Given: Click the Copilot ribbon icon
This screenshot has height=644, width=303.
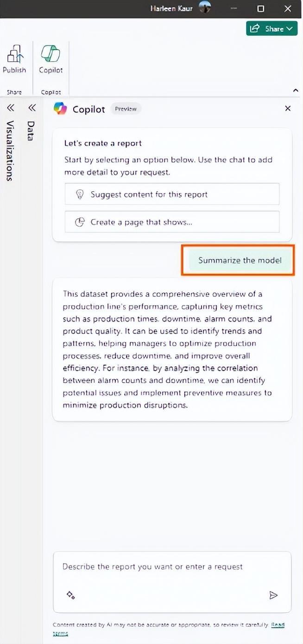Looking at the screenshot, I should tap(50, 55).
